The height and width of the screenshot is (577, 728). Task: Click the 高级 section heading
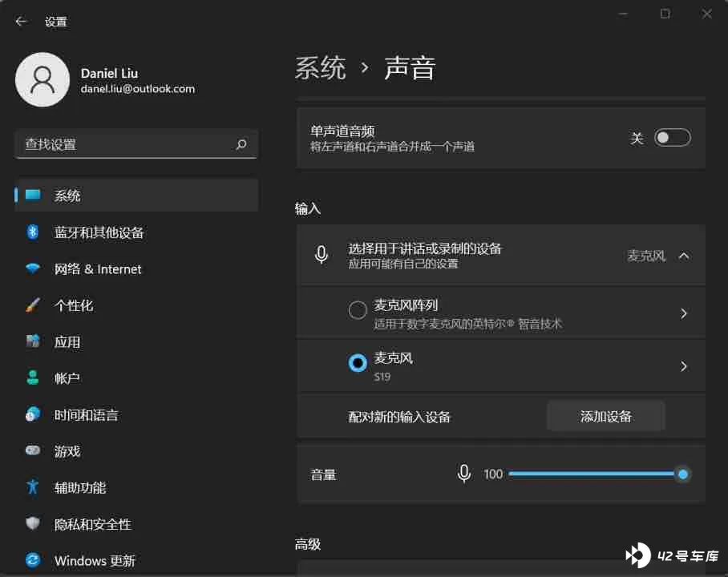pyautogui.click(x=308, y=544)
